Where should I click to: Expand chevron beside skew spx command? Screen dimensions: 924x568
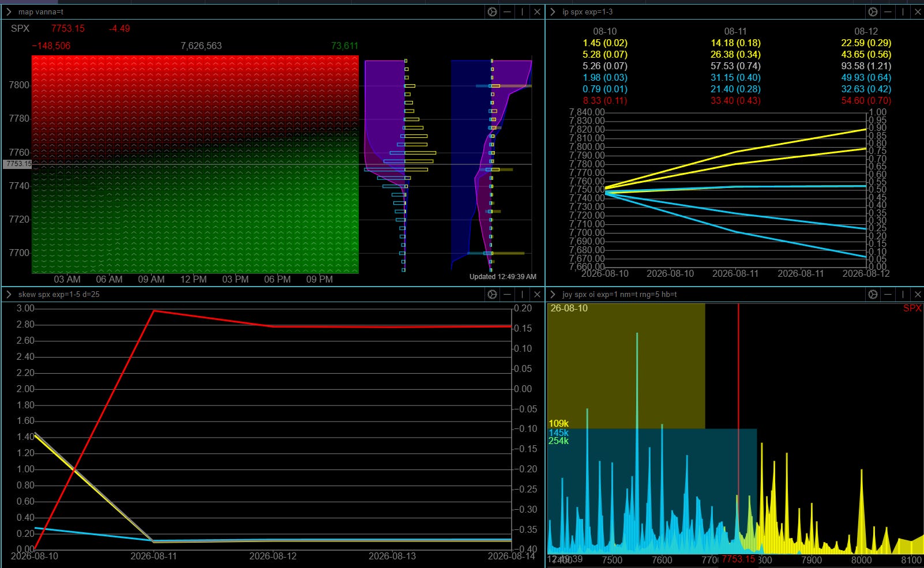pos(9,294)
